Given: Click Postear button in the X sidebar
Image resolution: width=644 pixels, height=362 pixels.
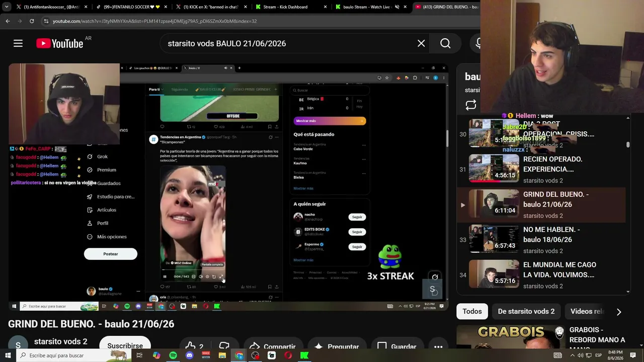Looking at the screenshot, I should click(x=111, y=254).
